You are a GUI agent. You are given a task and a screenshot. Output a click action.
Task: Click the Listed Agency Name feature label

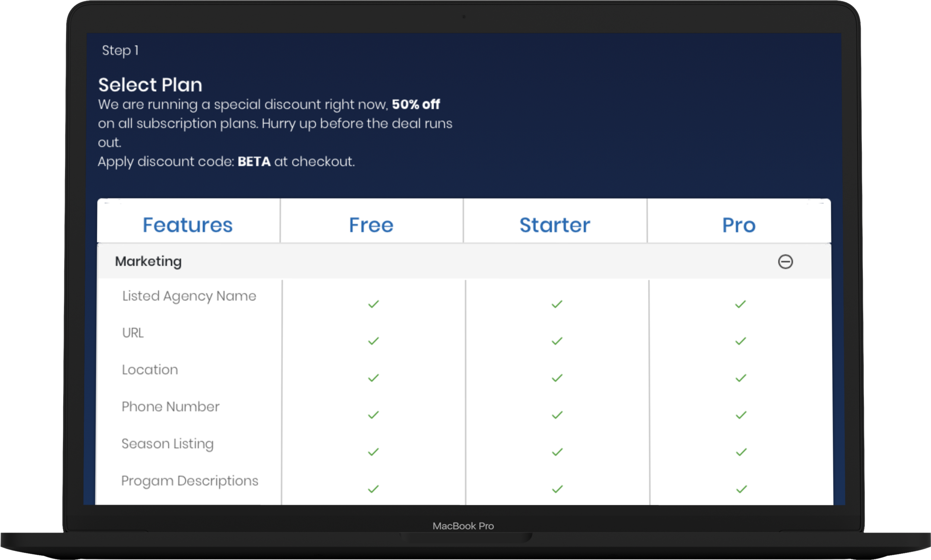pos(189,296)
